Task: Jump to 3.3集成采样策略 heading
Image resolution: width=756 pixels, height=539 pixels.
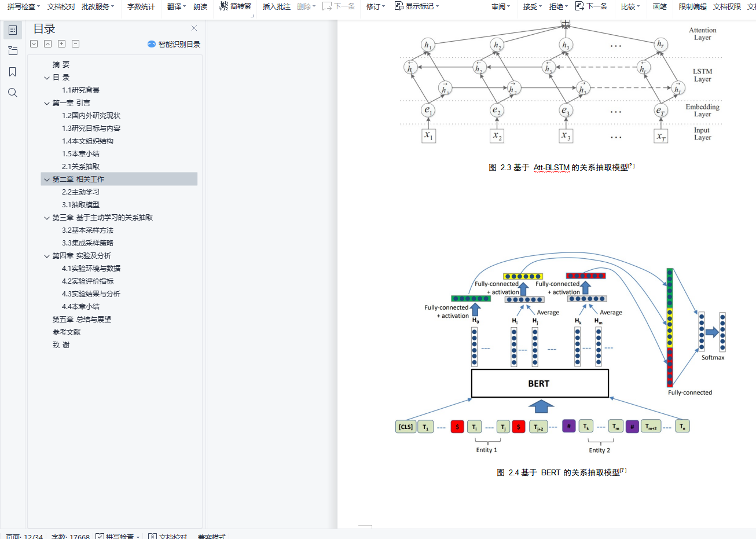Action: pos(88,243)
